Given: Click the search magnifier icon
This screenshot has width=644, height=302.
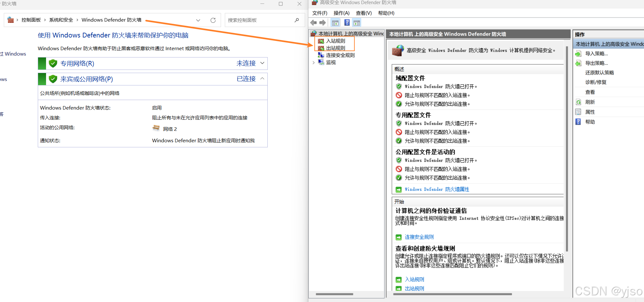Looking at the screenshot, I should tap(297, 20).
